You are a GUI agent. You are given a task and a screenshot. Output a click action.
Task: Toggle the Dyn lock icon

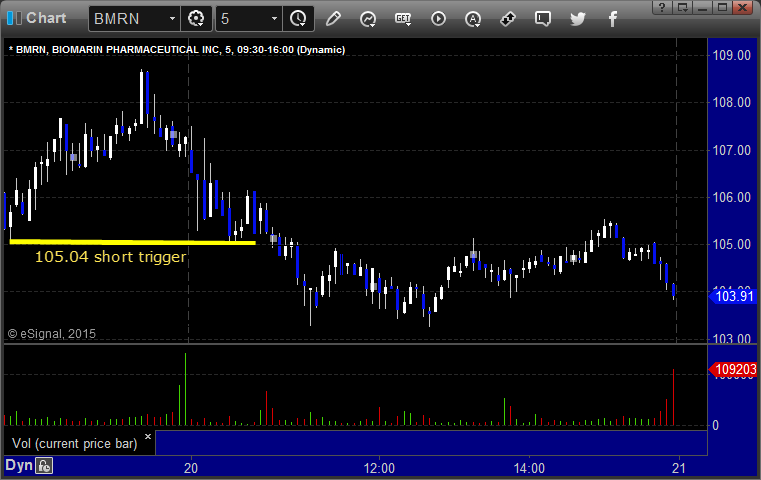[x=44, y=466]
